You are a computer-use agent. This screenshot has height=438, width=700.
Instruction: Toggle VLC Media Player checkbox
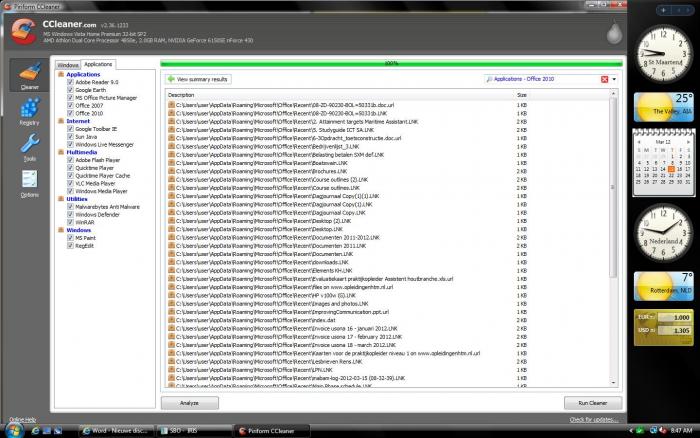(70, 184)
